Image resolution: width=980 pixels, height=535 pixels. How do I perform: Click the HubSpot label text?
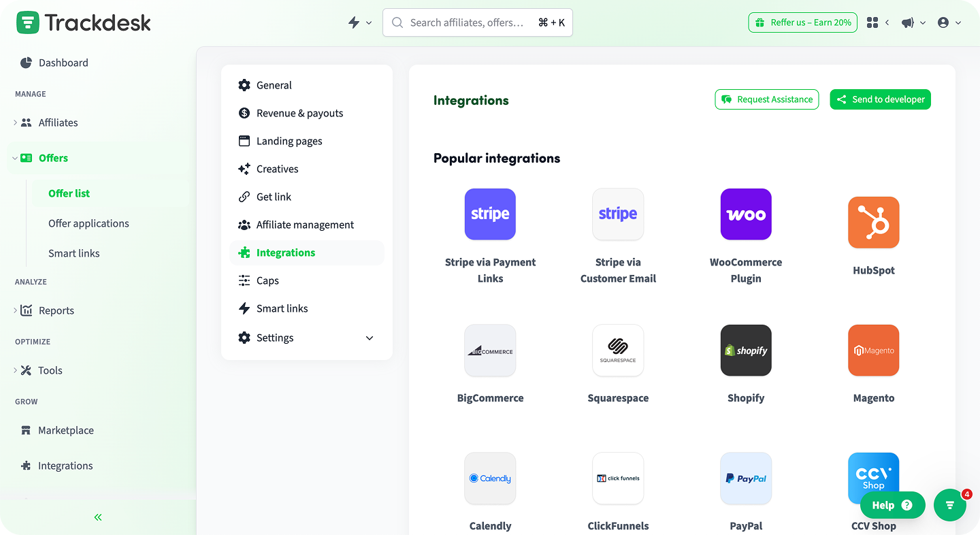[874, 270]
